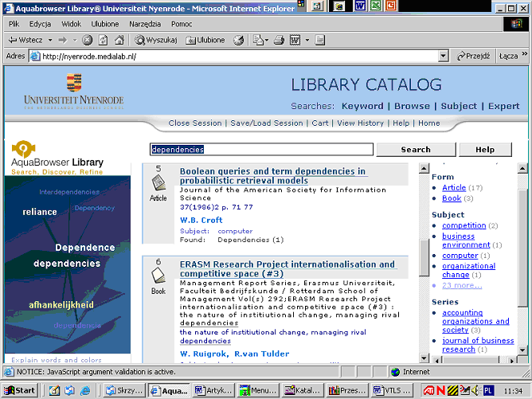This screenshot has height=399, width=532.
Task: Go to browser Home page icon
Action: click(x=119, y=40)
